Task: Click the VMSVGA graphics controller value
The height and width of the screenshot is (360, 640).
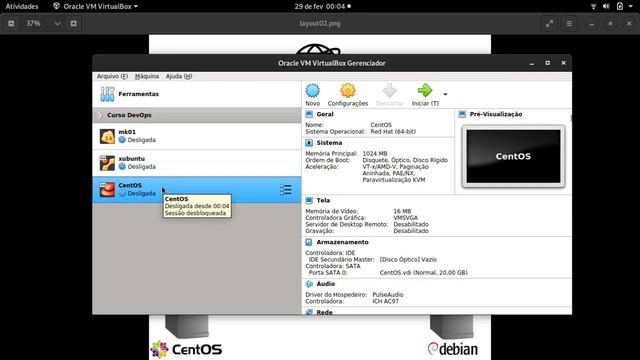Action: point(405,218)
